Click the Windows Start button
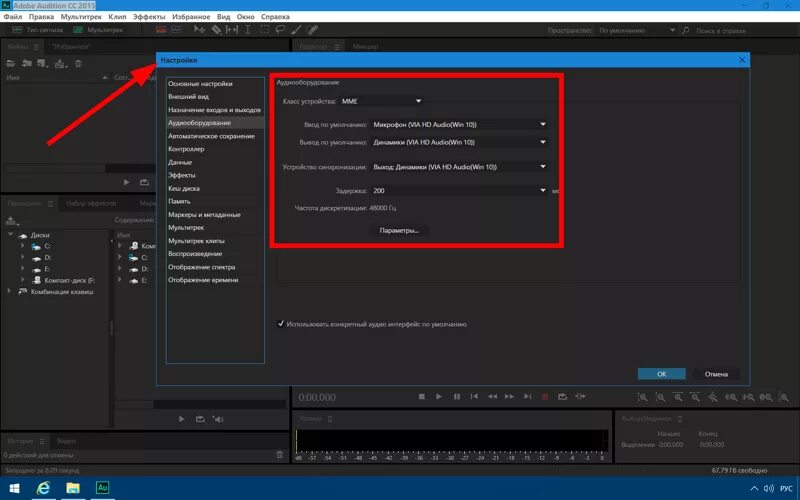This screenshot has height=500, width=800. point(14,488)
